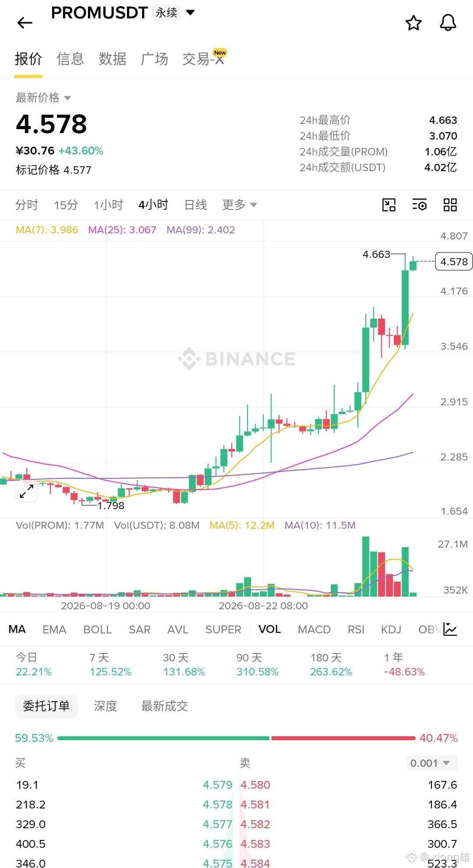Viewport: 473px width, 868px height.
Task: Tap the MA(99): 2.402 legend
Action: point(201,230)
